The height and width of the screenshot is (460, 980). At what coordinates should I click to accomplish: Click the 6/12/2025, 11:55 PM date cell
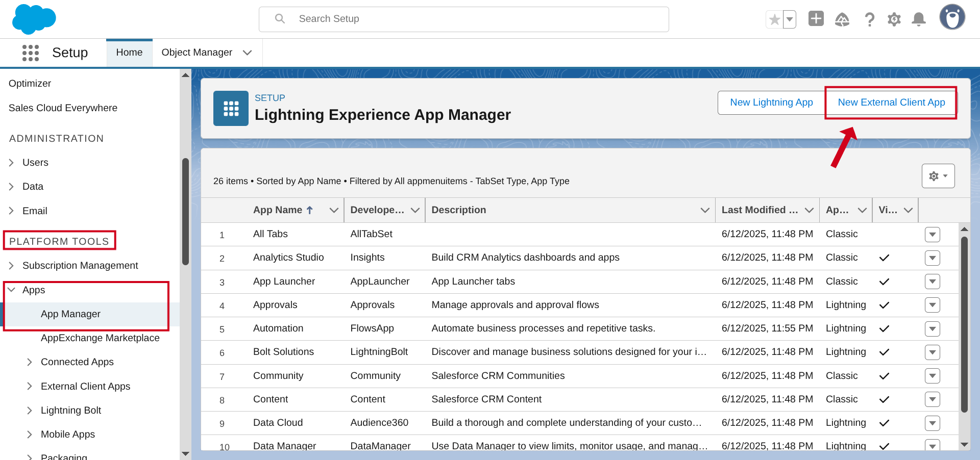coord(767,328)
